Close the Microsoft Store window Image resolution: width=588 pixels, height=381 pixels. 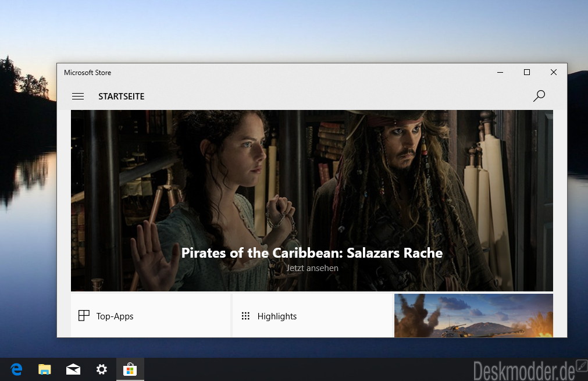(554, 72)
